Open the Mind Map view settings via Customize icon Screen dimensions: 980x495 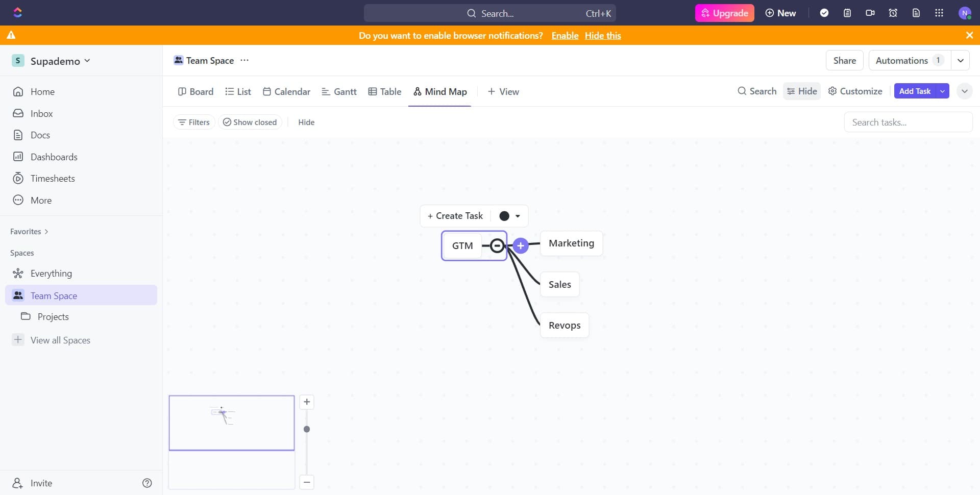point(833,91)
